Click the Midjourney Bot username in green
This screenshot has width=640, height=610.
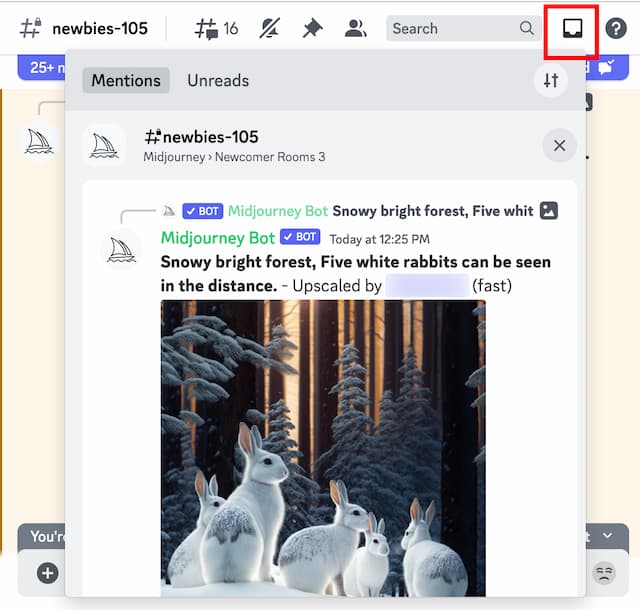217,238
